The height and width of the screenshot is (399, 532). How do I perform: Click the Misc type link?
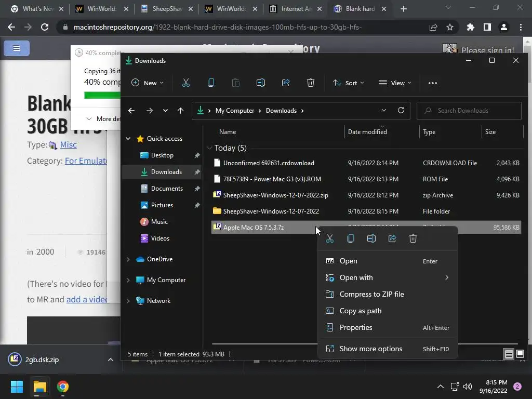[68, 145]
